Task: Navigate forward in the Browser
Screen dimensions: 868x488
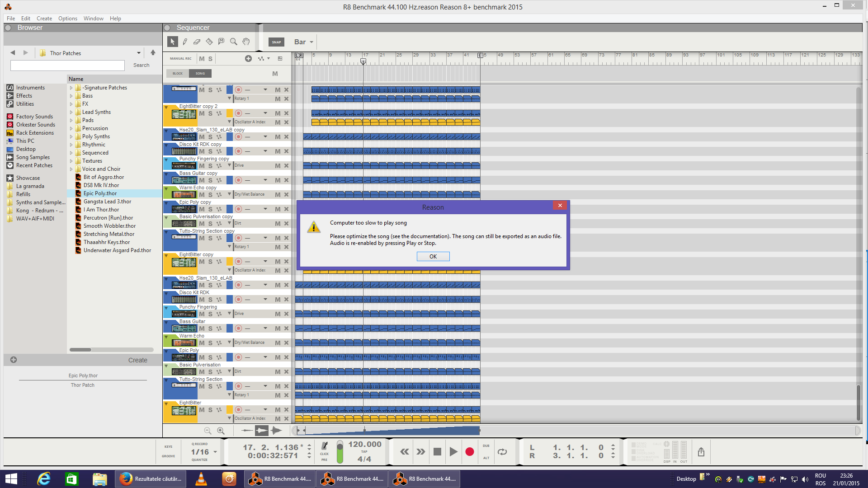Action: tap(26, 53)
